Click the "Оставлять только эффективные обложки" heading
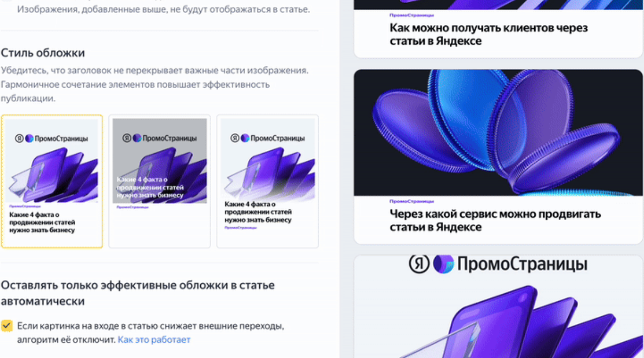This screenshot has height=358, width=644. pyautogui.click(x=137, y=293)
